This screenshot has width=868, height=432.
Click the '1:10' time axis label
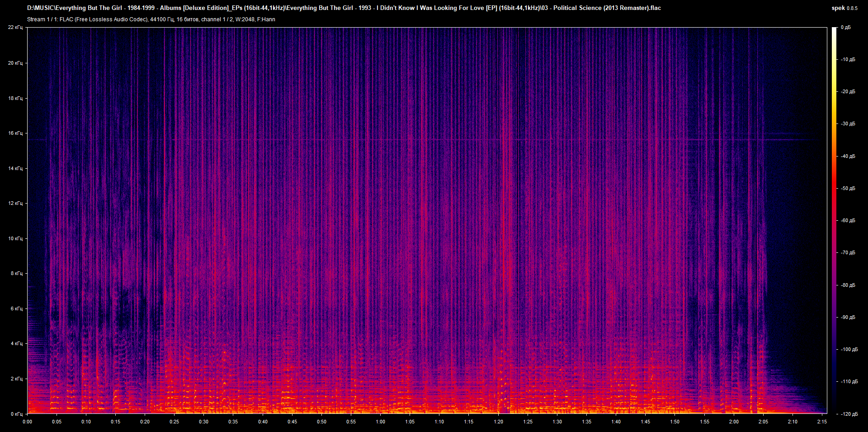439,422
